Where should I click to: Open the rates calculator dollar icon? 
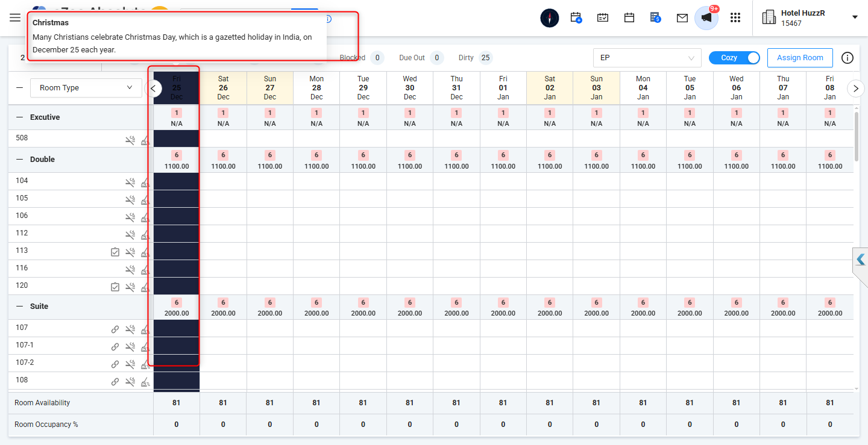click(656, 17)
